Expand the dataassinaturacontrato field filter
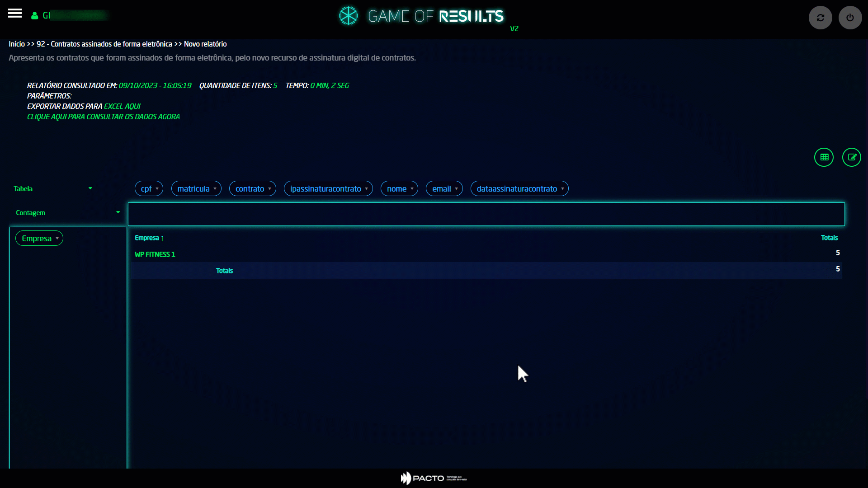Image resolution: width=868 pixels, height=488 pixels. coord(562,189)
